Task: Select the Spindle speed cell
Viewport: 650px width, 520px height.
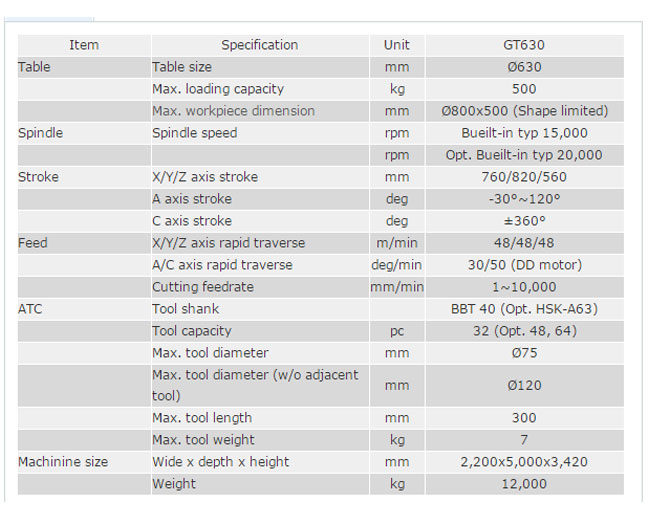Action: pyautogui.click(x=195, y=133)
